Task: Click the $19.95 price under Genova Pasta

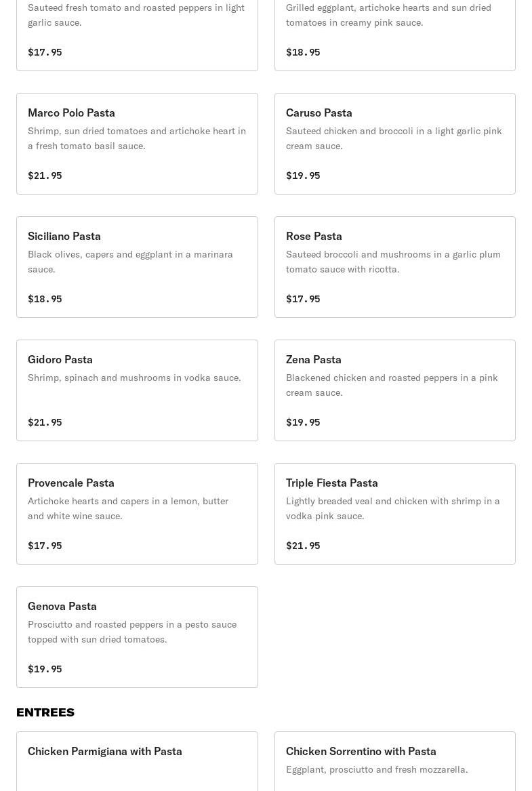Action: (x=45, y=669)
